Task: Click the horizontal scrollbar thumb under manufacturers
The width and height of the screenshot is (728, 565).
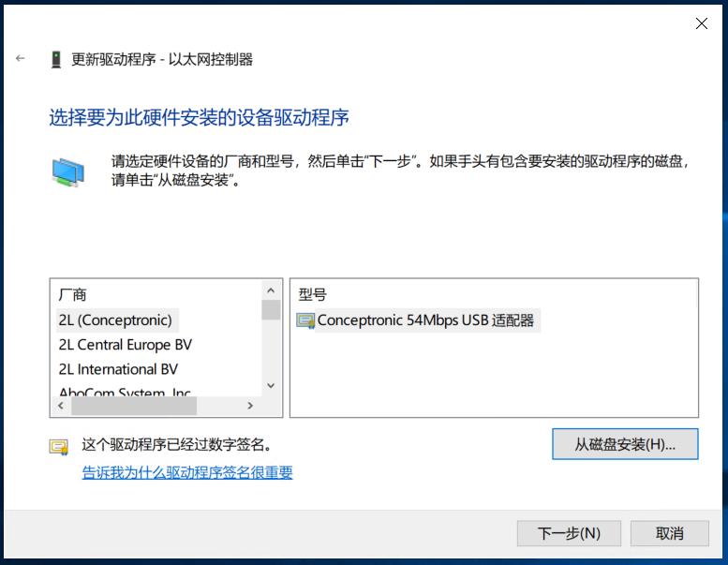Action: (x=134, y=406)
